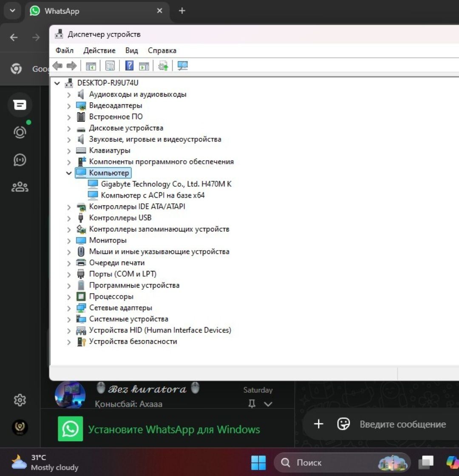Open the browser tab search dropdown

pos(12,11)
